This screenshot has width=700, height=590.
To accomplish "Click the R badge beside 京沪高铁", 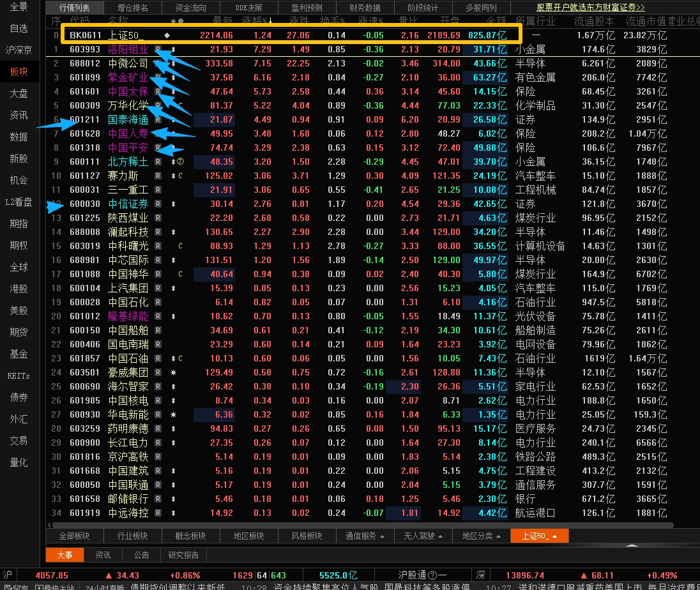I will (x=158, y=457).
